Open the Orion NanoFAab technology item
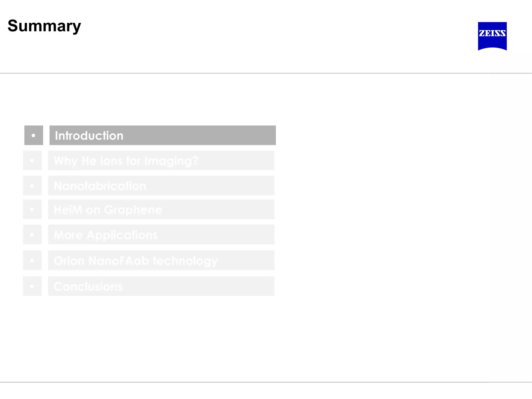Screen dimensions: 532x399 click(161, 260)
